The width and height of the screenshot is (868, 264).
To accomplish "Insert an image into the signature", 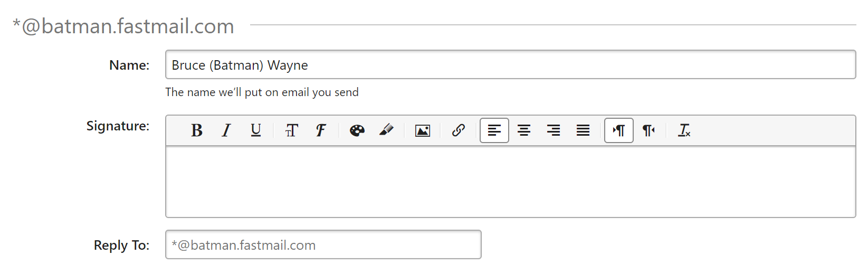I will coord(423,130).
